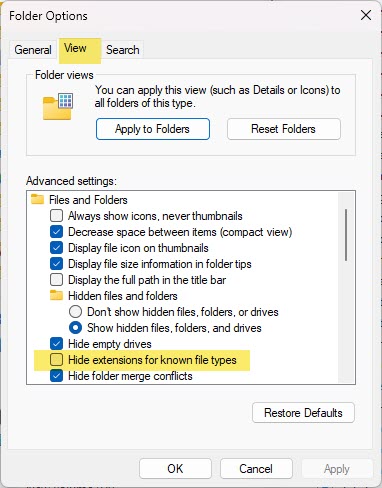Viewport: 382px width, 488px height.
Task: Enable Display the full path checkbox
Action: click(x=56, y=280)
